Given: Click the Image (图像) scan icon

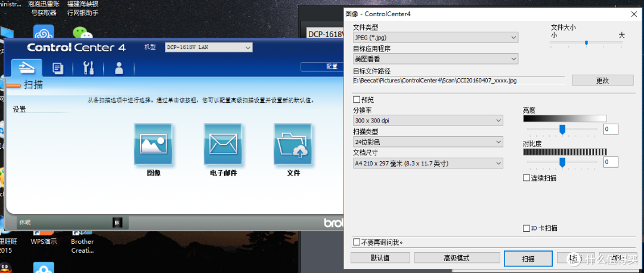Looking at the screenshot, I should pyautogui.click(x=153, y=144).
